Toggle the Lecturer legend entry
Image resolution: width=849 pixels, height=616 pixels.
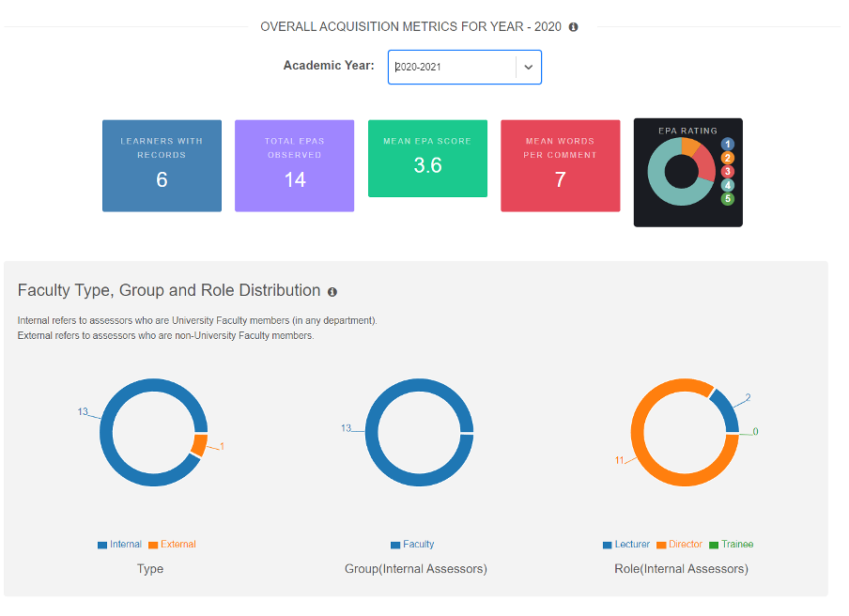tap(626, 545)
